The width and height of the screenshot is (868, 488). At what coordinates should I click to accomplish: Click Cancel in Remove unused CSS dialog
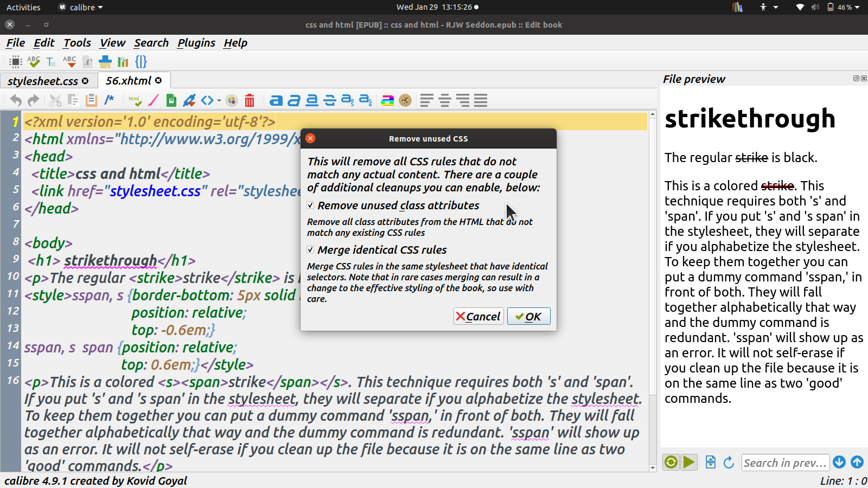tap(478, 316)
